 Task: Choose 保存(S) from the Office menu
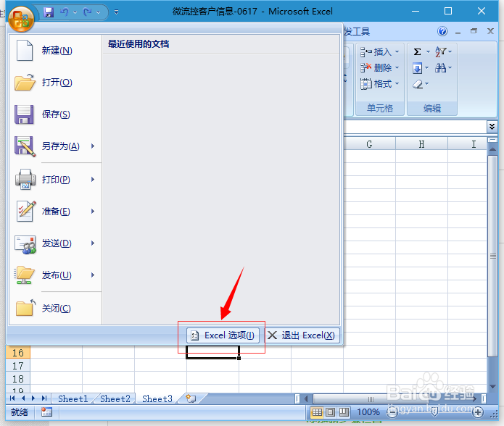tap(55, 114)
